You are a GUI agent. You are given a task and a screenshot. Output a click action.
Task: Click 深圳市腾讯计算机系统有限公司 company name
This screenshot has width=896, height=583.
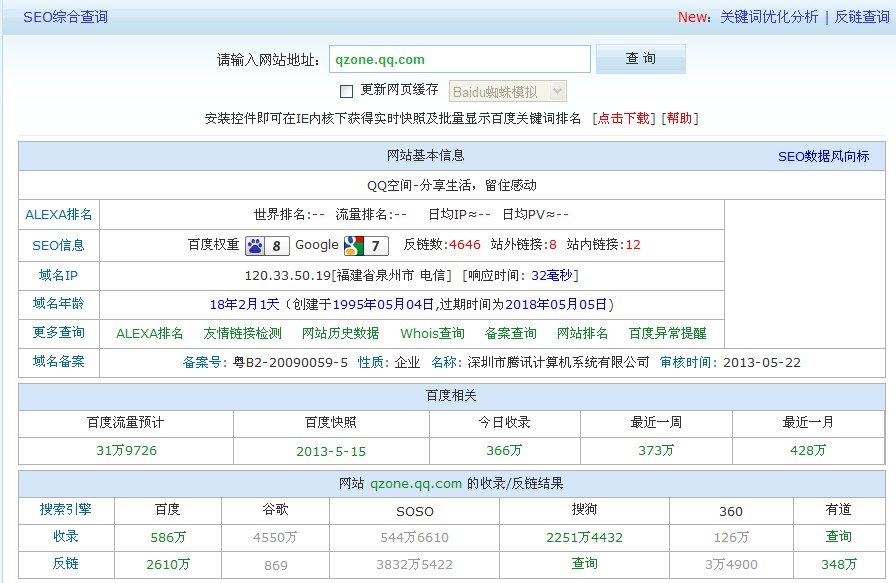558,362
